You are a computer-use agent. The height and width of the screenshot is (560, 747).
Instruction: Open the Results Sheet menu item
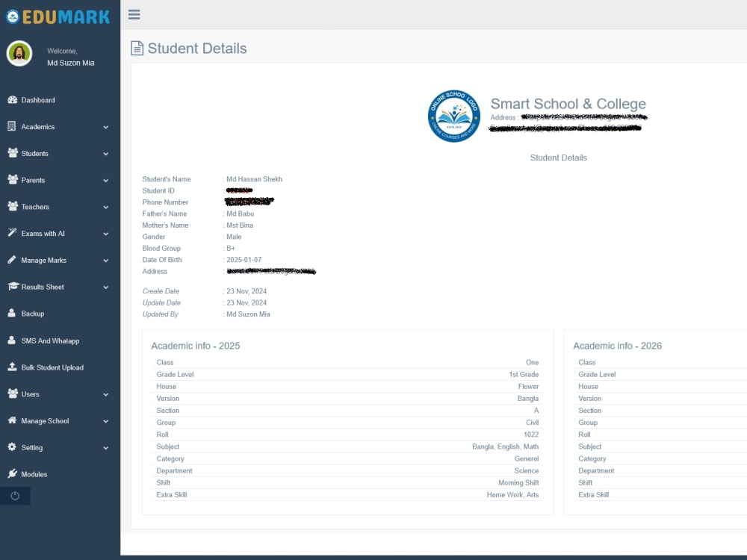tap(60, 287)
